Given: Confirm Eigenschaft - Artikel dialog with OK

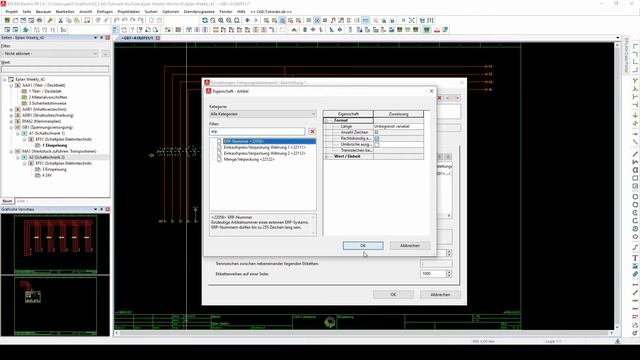Looking at the screenshot, I should [363, 245].
